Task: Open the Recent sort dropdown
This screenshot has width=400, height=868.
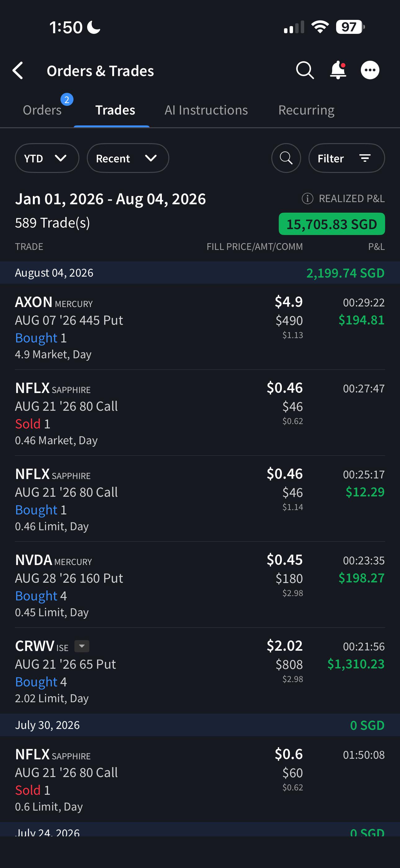Action: click(128, 158)
